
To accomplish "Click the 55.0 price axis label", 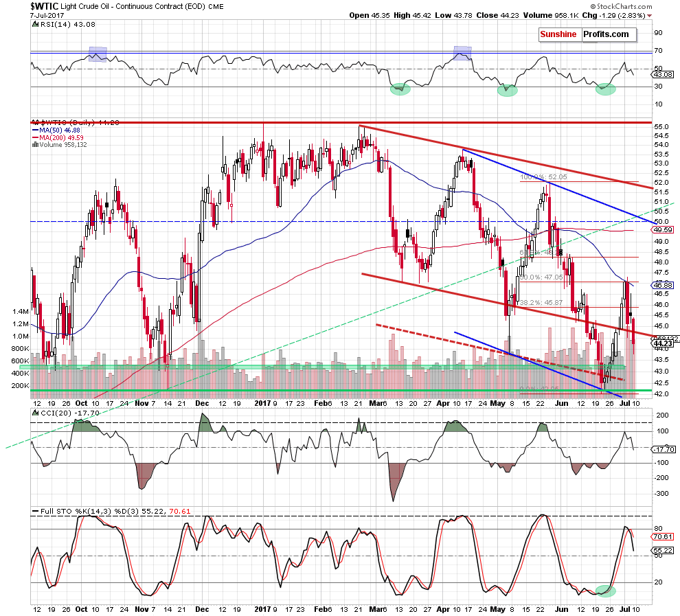I will (x=661, y=126).
